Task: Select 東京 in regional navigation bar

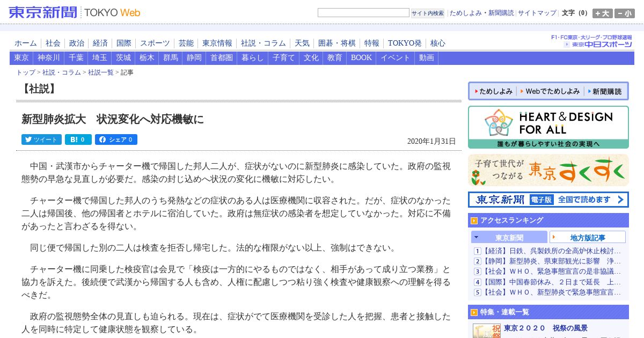Action: click(21, 58)
